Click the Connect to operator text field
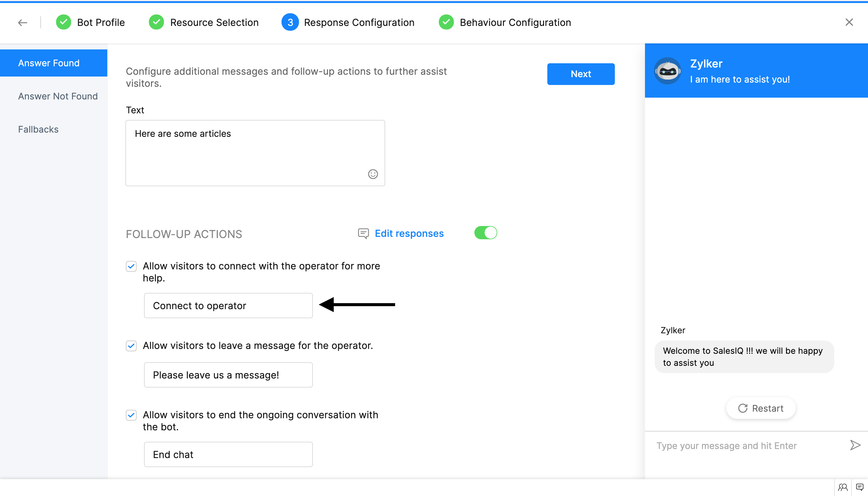Image resolution: width=868 pixels, height=496 pixels. tap(228, 306)
